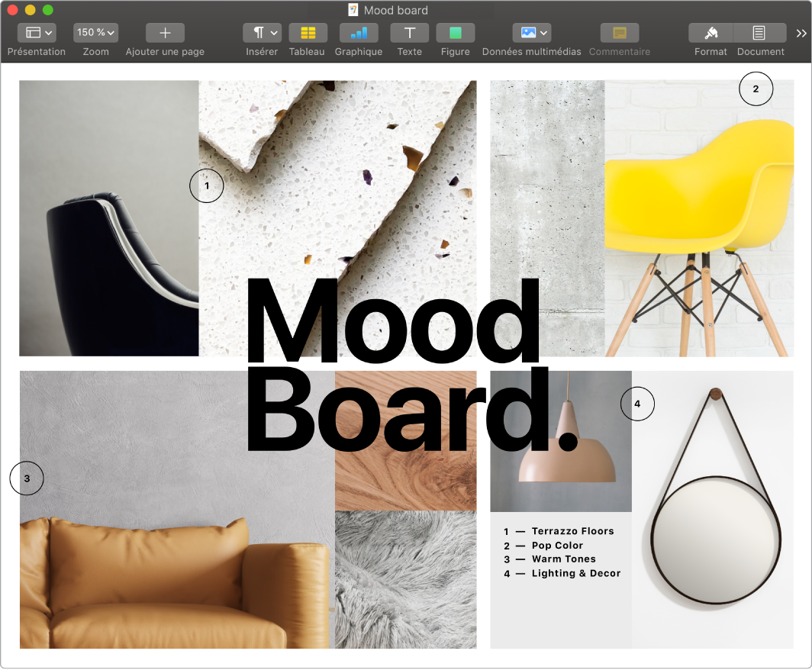Screen dimensions: 812x670
Task: Click the Commentaire toolbar icon
Action: [619, 33]
